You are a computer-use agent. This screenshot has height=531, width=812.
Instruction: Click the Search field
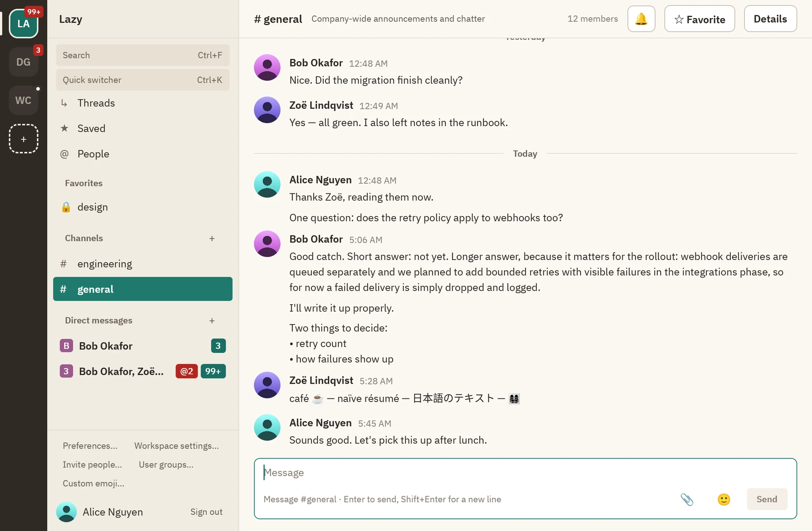point(143,55)
